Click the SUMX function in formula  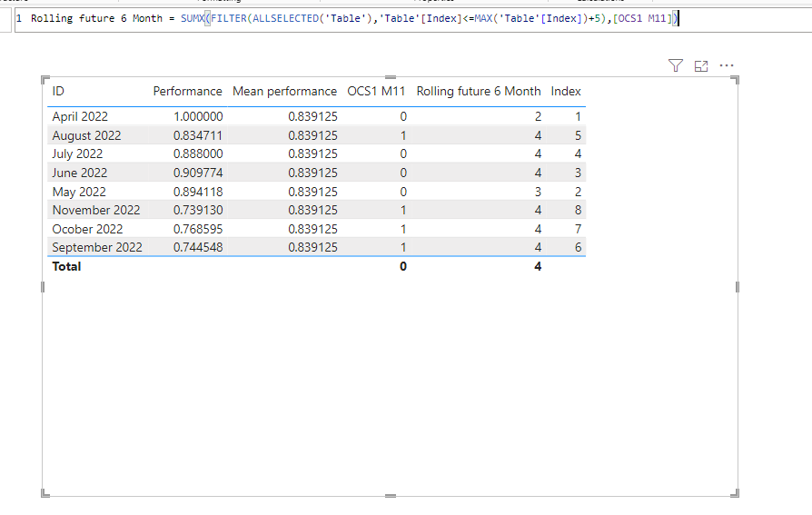pyautogui.click(x=193, y=19)
